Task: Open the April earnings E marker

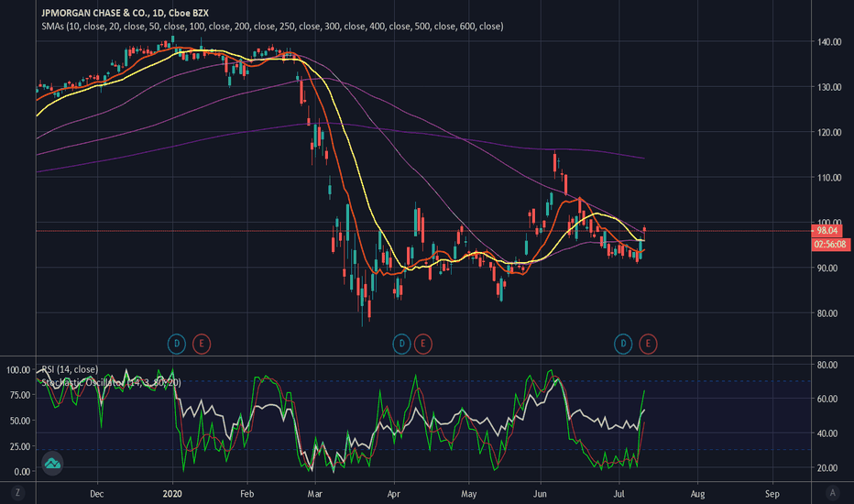Action: 423,344
